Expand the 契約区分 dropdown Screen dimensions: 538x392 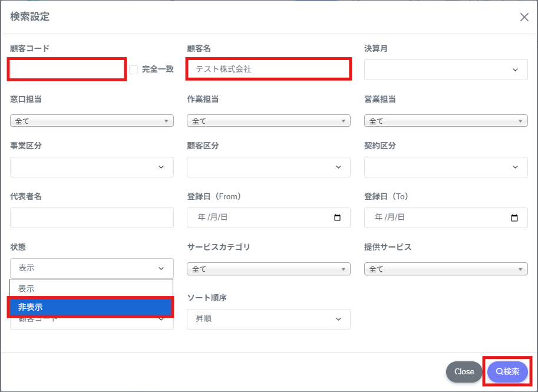pos(445,167)
